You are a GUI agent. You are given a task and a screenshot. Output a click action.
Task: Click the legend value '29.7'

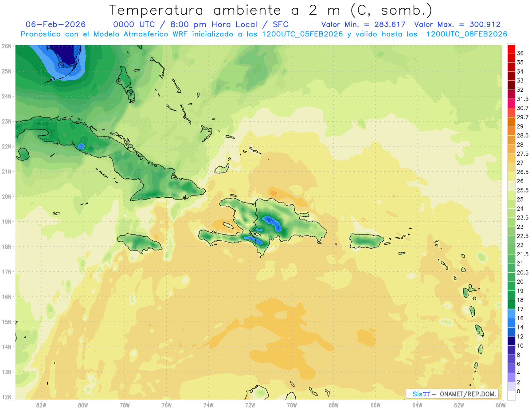pyautogui.click(x=523, y=117)
